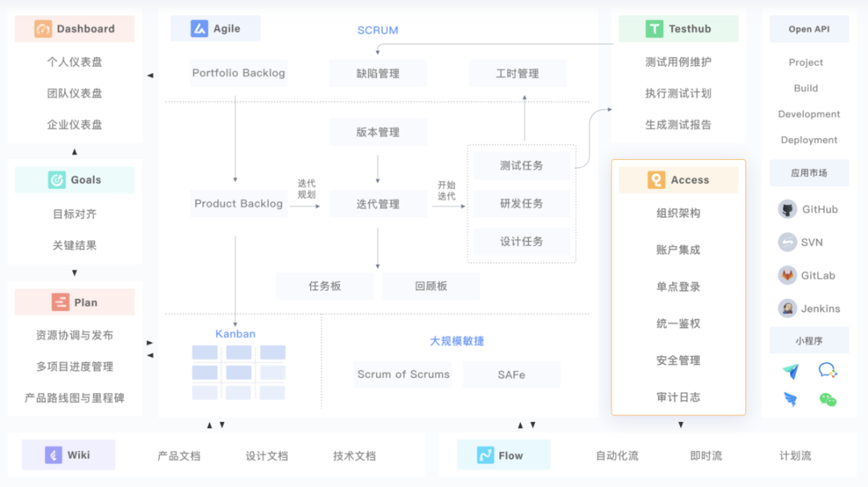Click the left-pointing arrow beside Dashboard
This screenshot has width=868, height=487.
[x=149, y=75]
